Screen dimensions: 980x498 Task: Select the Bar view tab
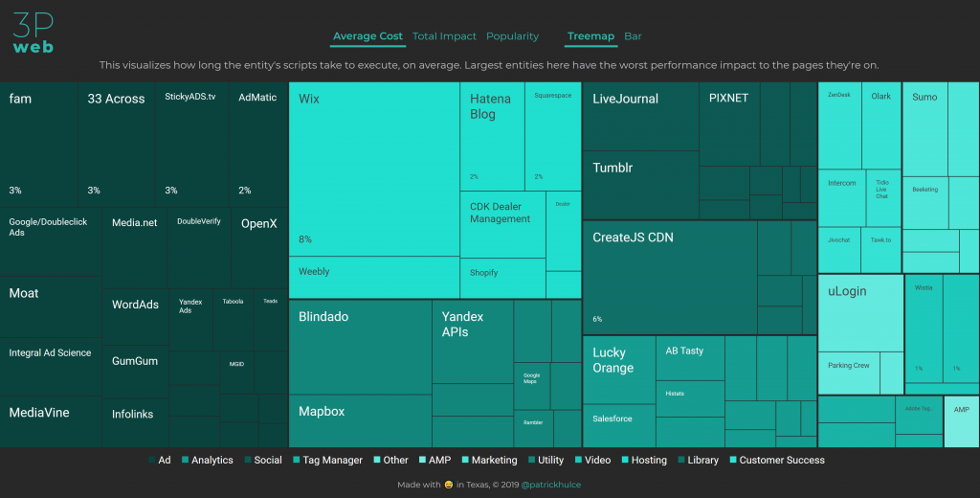coord(633,36)
